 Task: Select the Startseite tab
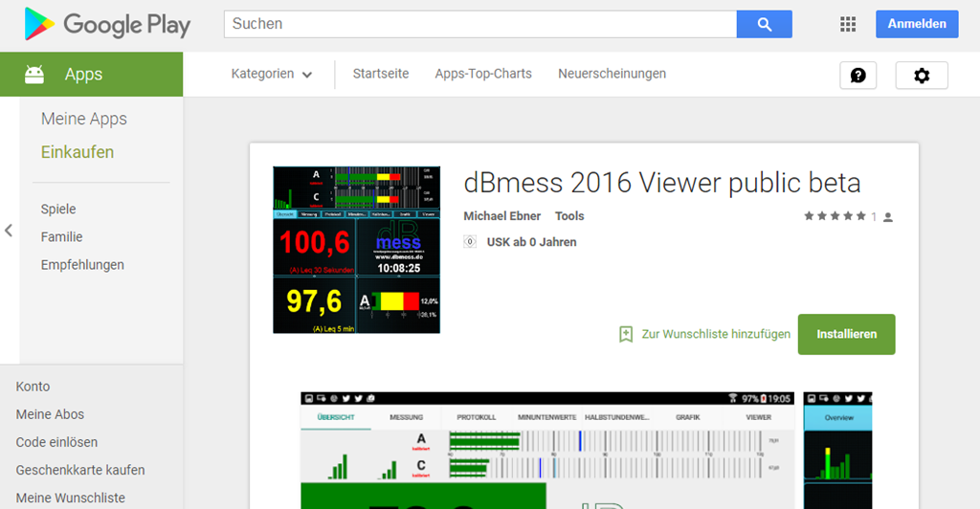(381, 74)
